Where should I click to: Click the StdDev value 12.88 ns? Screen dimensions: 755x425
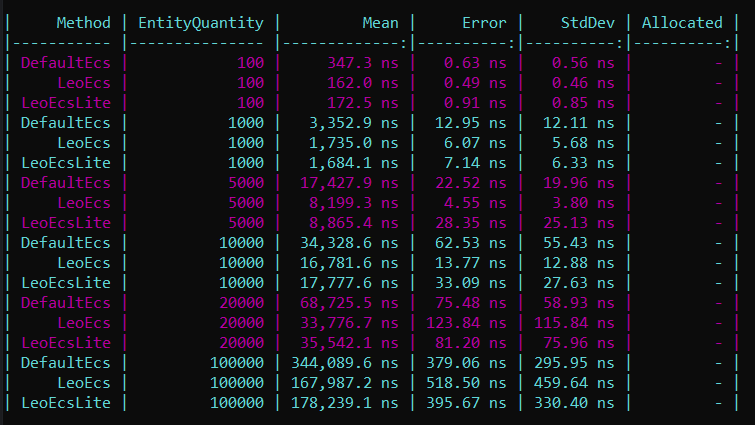[x=579, y=262]
